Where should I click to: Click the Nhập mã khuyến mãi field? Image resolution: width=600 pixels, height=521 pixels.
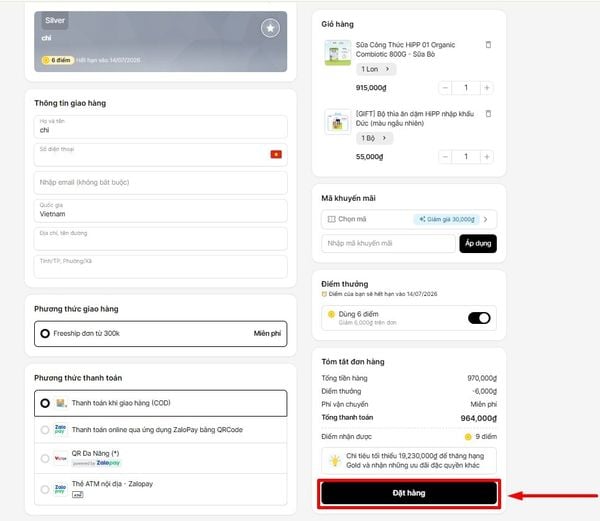pos(388,243)
